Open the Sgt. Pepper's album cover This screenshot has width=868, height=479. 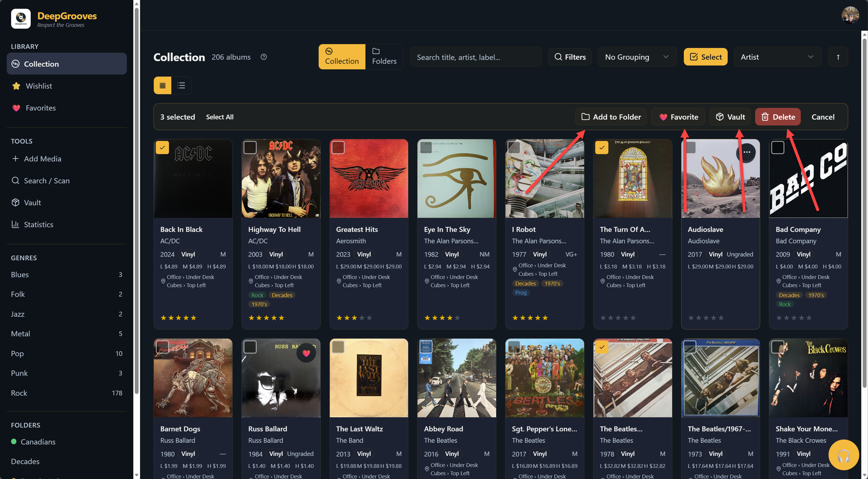point(545,378)
